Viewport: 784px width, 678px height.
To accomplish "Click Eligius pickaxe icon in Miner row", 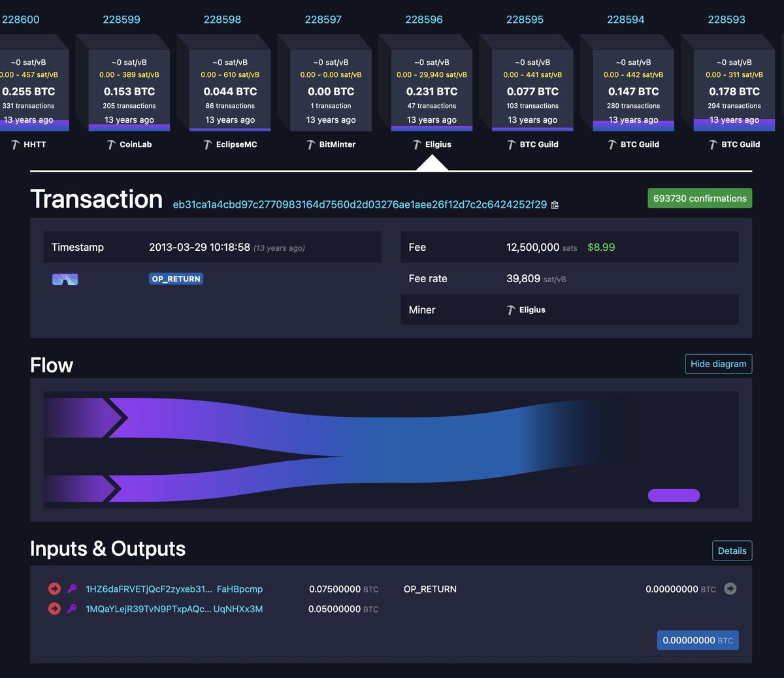I will tap(511, 310).
